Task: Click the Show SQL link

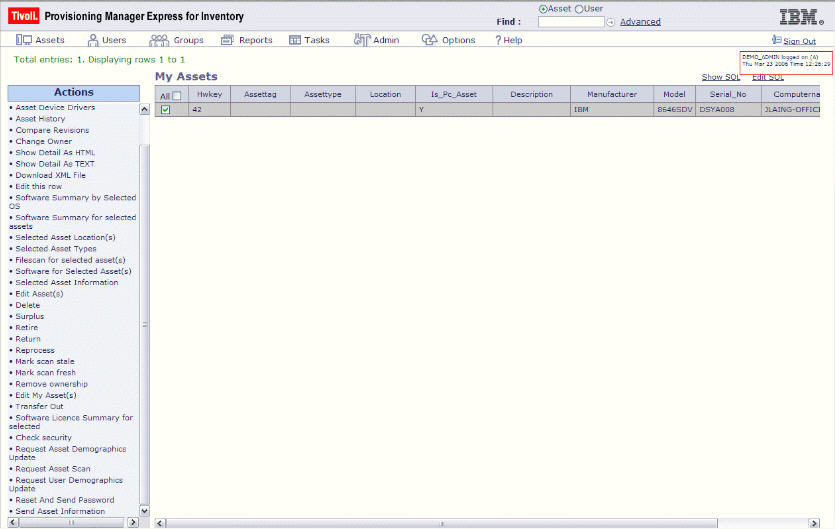Action: [721, 77]
